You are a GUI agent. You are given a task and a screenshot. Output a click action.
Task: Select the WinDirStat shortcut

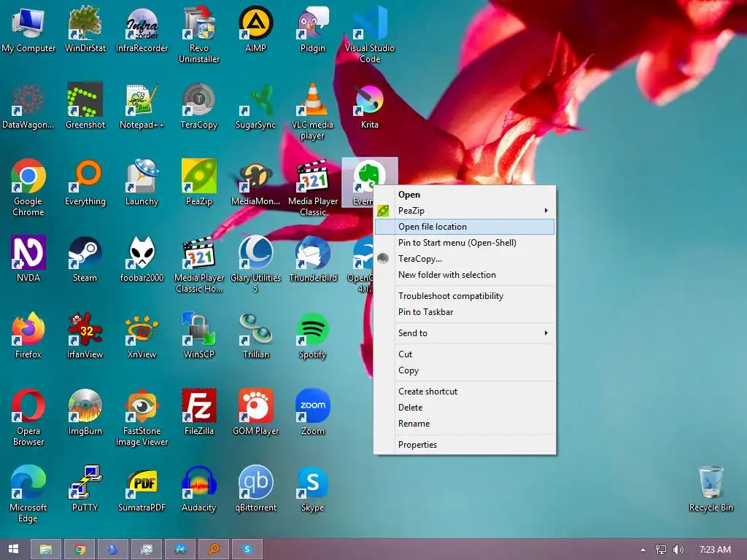click(85, 29)
